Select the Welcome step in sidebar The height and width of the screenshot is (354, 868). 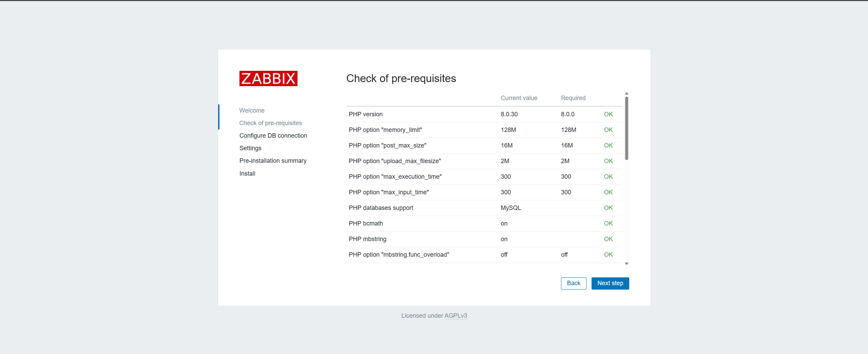[x=252, y=111]
